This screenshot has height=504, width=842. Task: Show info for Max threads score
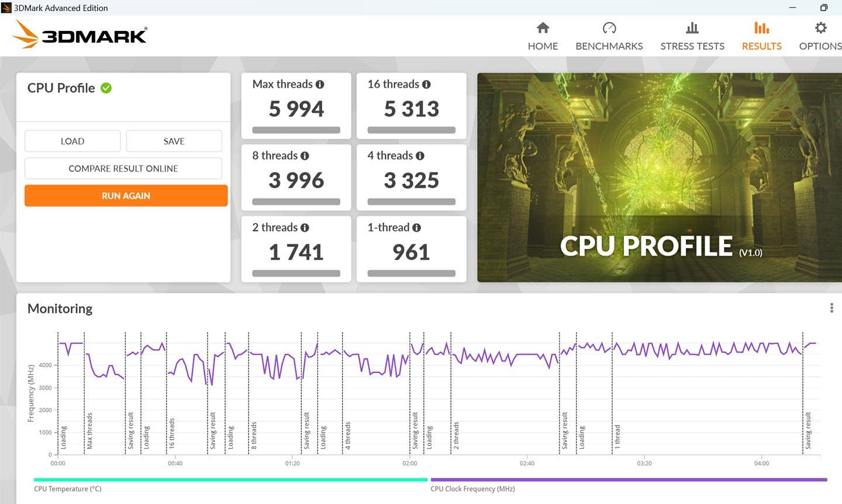coord(320,84)
